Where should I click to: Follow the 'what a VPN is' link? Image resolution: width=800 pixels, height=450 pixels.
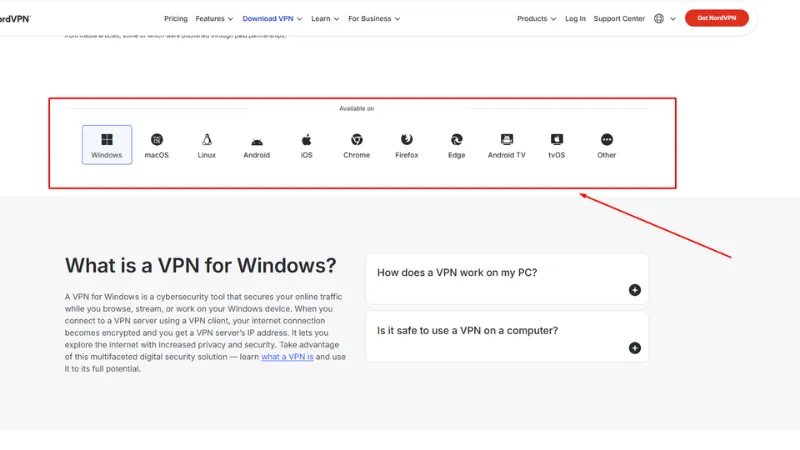point(287,357)
